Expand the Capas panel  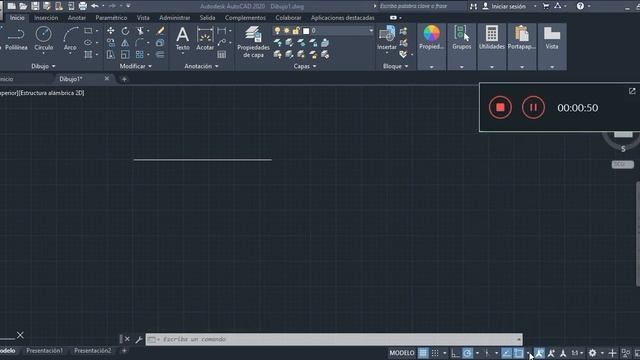pos(305,66)
